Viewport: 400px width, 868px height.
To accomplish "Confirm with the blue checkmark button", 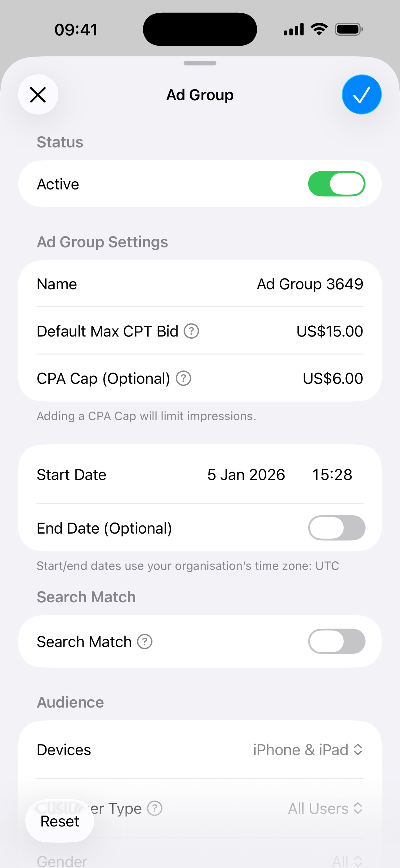I will (x=361, y=95).
